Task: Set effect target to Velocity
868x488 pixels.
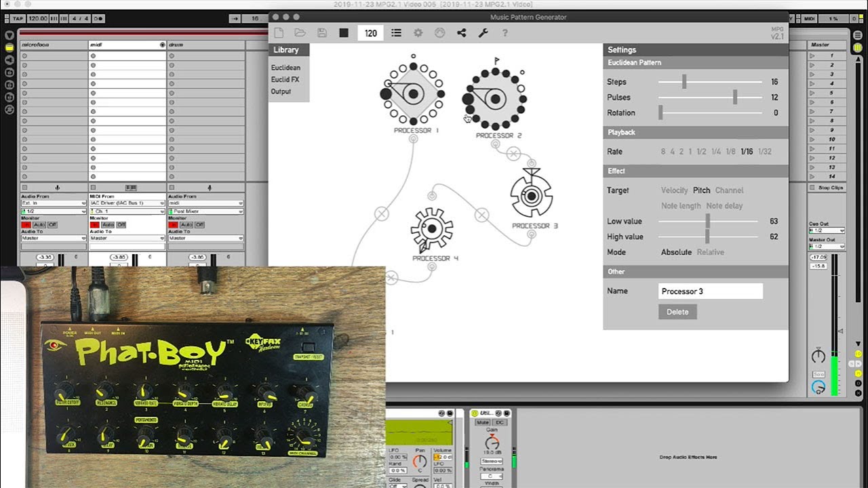Action: [675, 190]
